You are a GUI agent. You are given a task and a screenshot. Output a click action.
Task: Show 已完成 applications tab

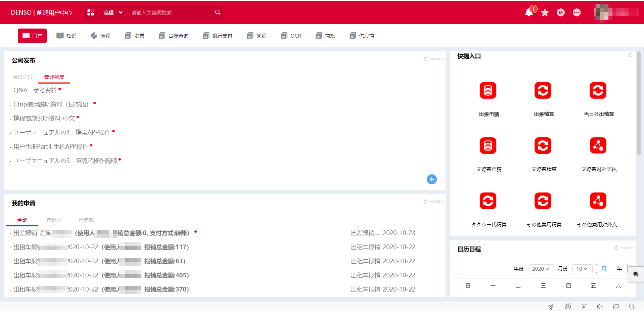[x=86, y=220]
